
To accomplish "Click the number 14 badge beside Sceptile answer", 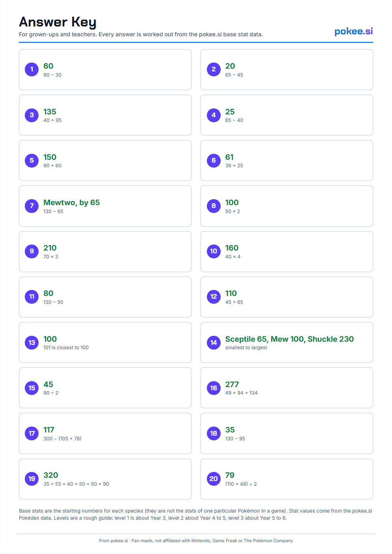I will 214,343.
